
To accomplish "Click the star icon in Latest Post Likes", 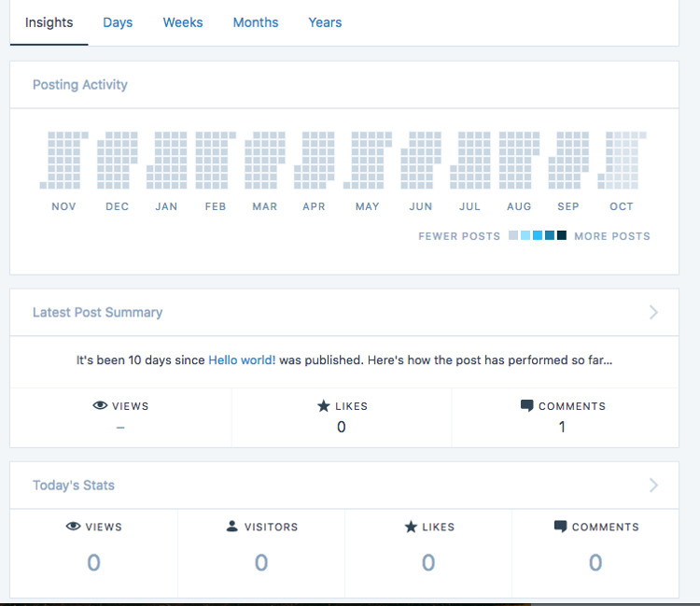I will [x=324, y=405].
